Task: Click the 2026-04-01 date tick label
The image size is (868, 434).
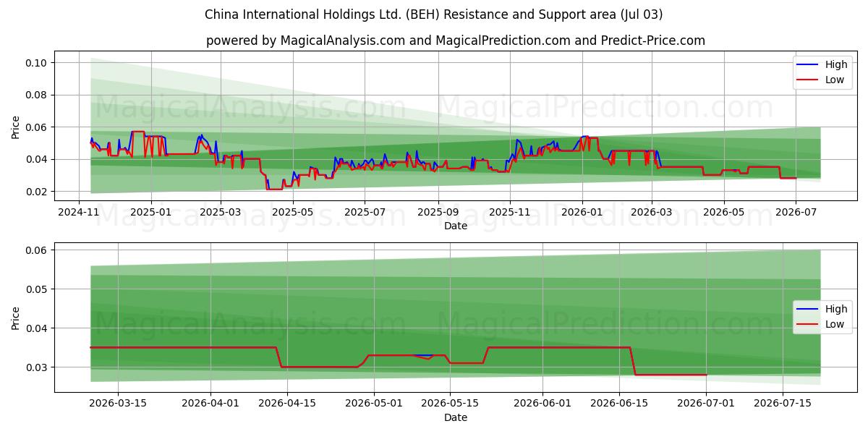Action: tap(211, 404)
